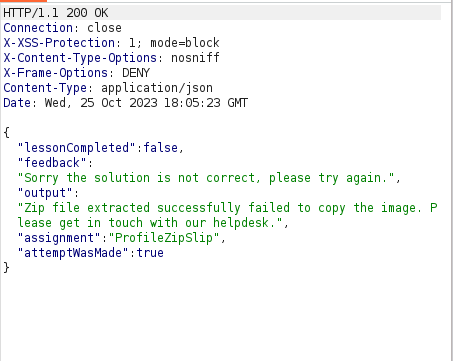Viewport: 453px width, 361px height.
Task: Click the "assignment" JSON key
Action: [59, 238]
